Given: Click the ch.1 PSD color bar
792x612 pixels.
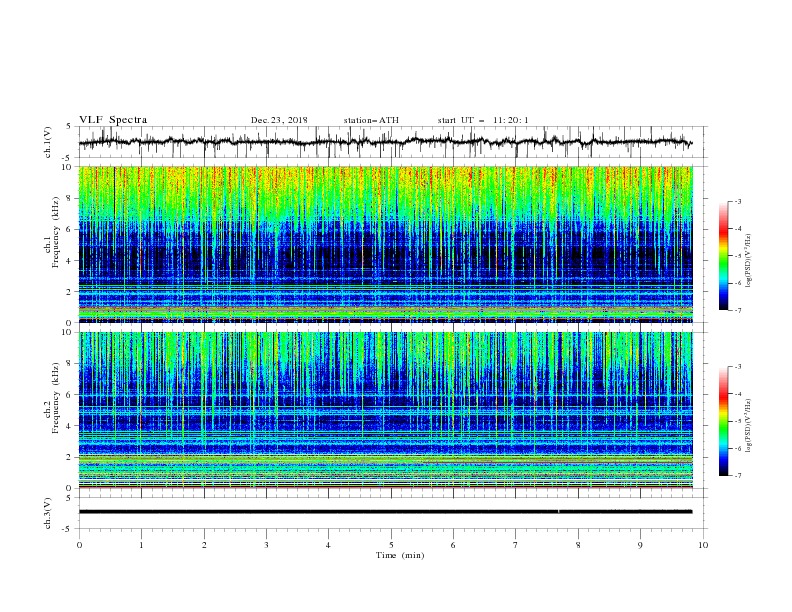Looking at the screenshot, I should click(x=723, y=256).
